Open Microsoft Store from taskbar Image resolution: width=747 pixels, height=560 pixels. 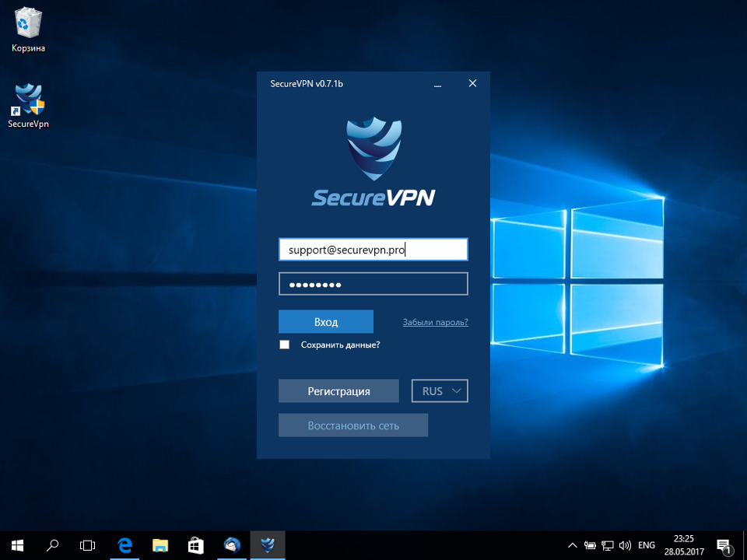(196, 545)
